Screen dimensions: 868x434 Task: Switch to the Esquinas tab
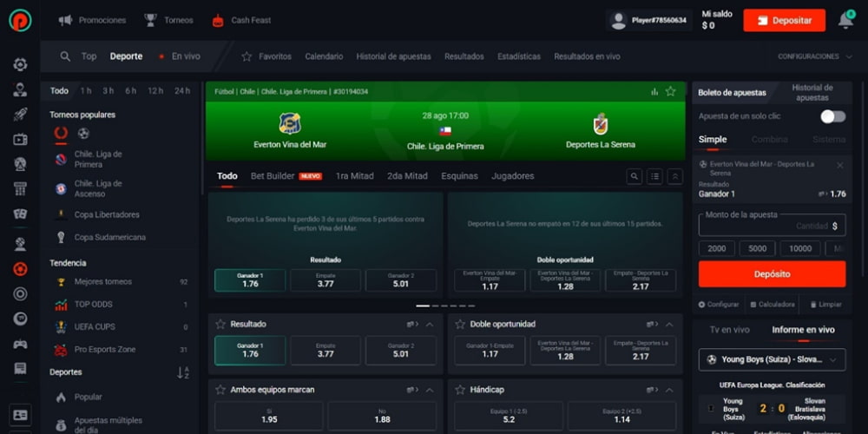click(459, 176)
